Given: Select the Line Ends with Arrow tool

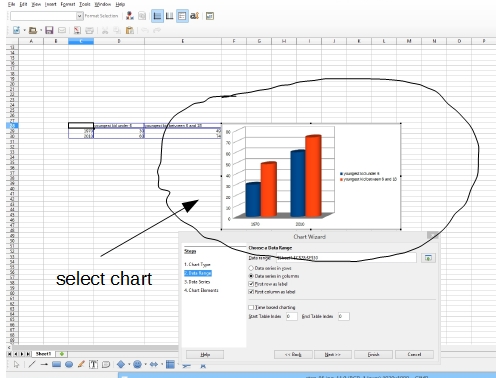Looking at the screenshot, I should (x=44, y=364).
